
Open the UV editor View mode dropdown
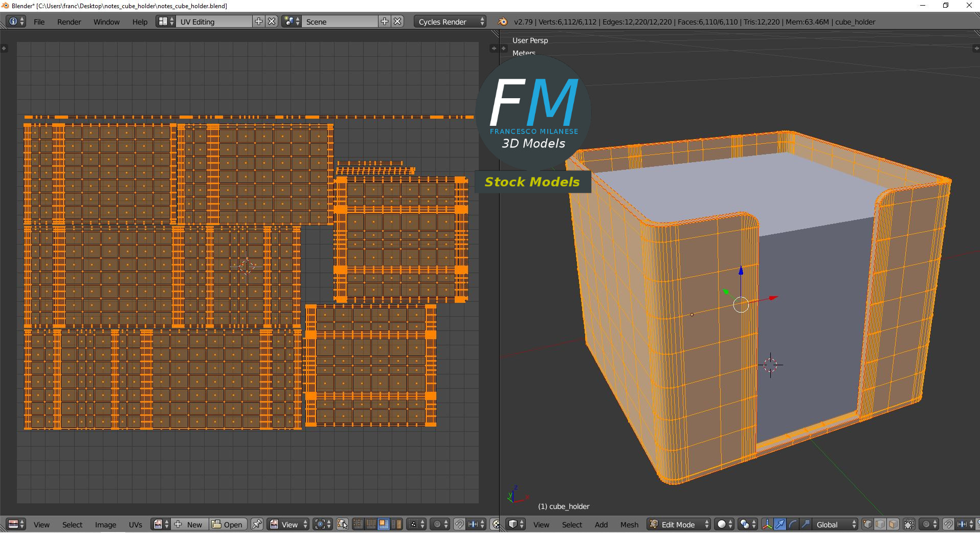coord(288,524)
